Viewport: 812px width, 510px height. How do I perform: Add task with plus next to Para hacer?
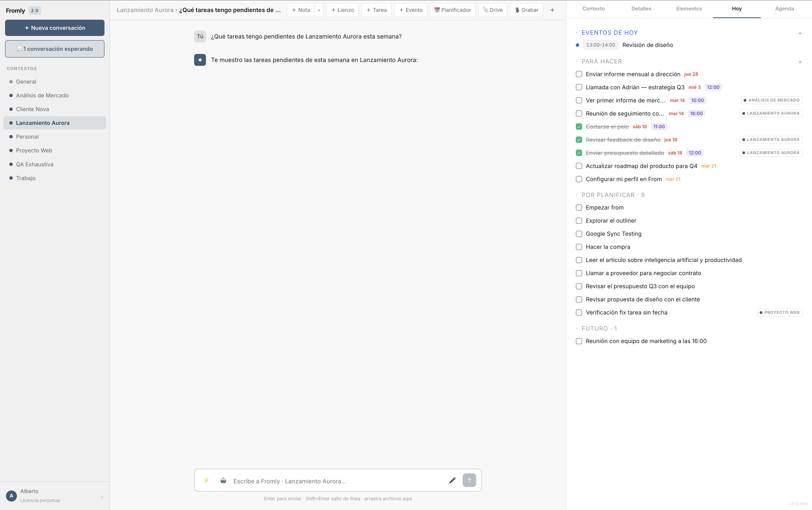click(800, 62)
